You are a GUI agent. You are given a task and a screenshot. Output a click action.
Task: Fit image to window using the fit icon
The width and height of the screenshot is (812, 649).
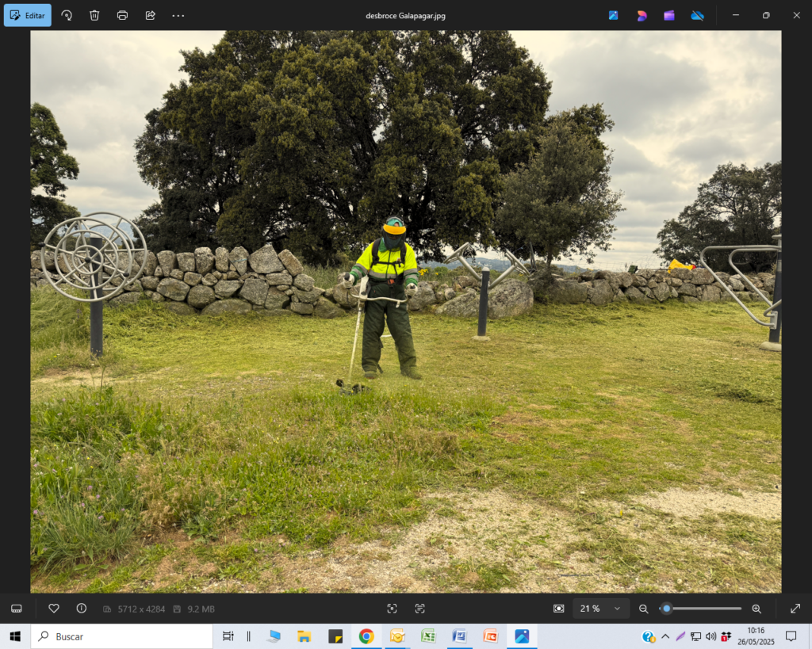[x=559, y=609]
